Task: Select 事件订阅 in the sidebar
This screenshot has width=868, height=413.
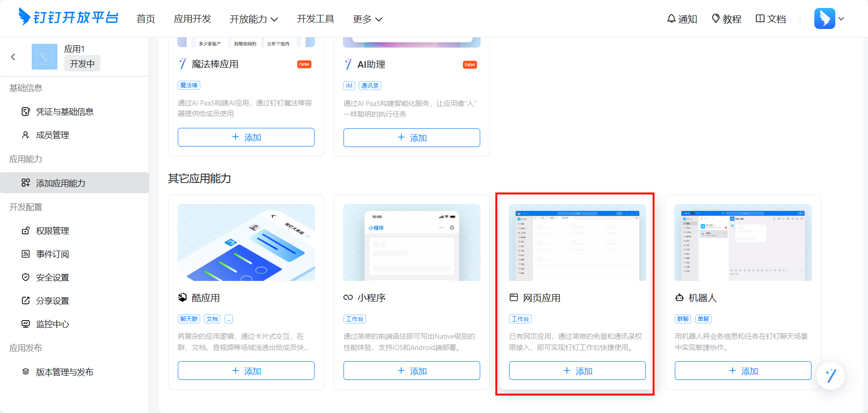Action: pos(75,254)
